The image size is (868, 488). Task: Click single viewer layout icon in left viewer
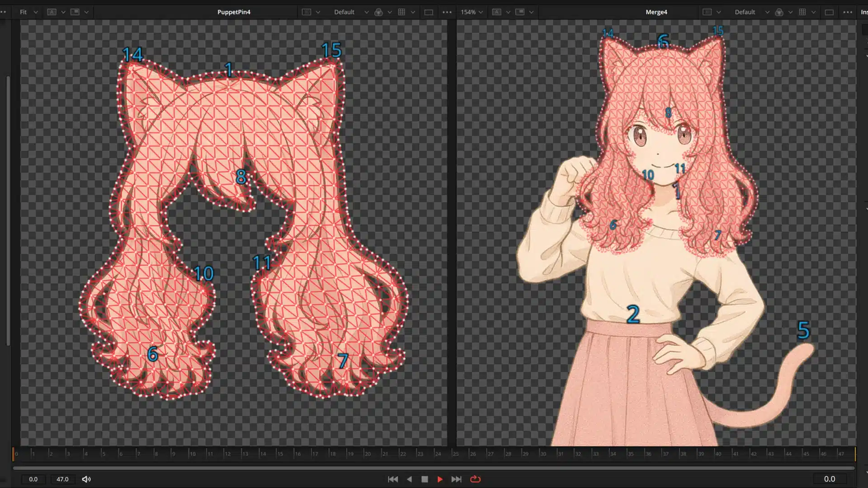(429, 12)
